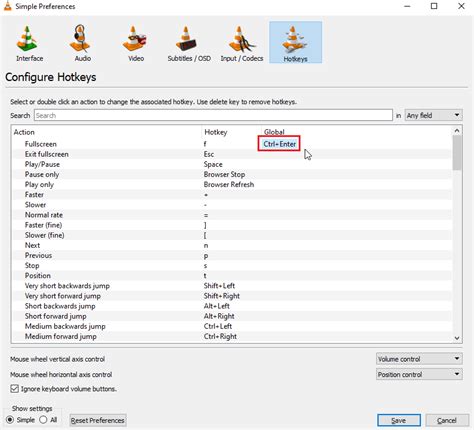
Task: Click the Ctrl+Left hotkey cell
Action: pos(218,326)
